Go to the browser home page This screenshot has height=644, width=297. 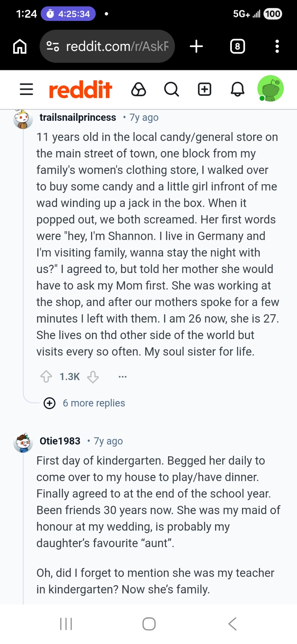20,46
